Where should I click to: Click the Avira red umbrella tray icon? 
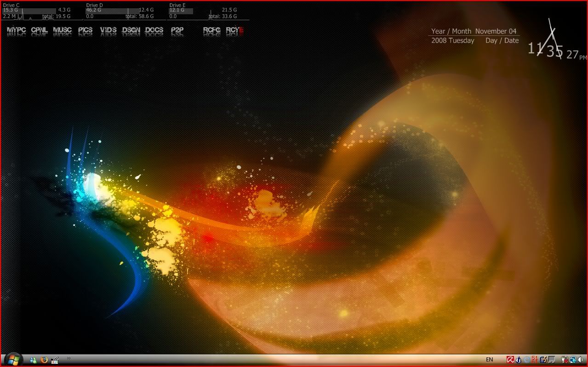tap(510, 360)
